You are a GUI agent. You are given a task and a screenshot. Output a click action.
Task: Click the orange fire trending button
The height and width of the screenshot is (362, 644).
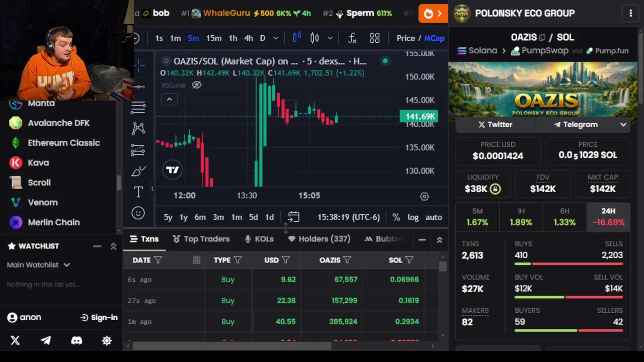click(x=433, y=14)
